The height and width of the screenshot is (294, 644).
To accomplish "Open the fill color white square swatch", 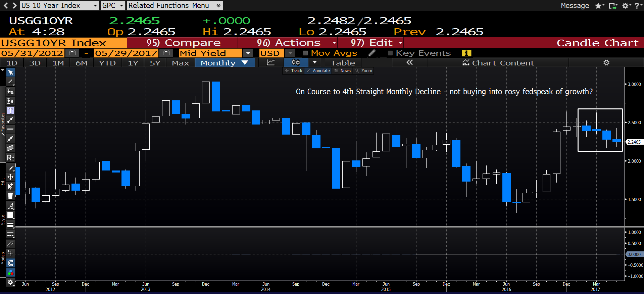I will pos(10,215).
